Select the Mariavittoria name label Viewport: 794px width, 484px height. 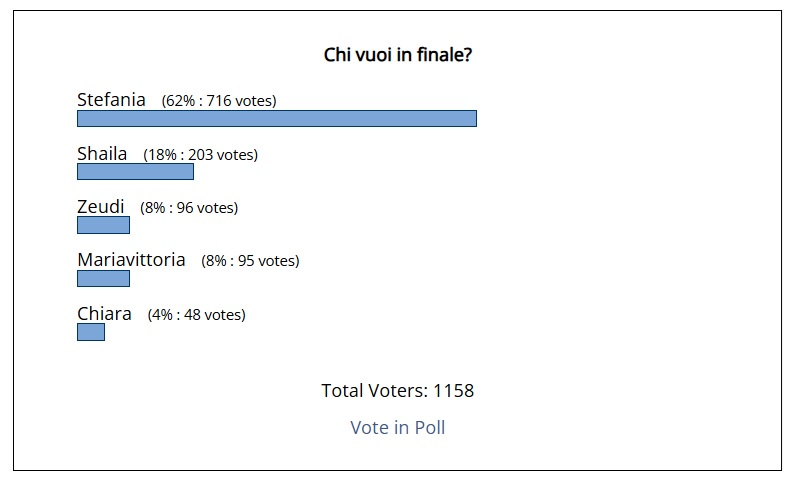point(131,260)
